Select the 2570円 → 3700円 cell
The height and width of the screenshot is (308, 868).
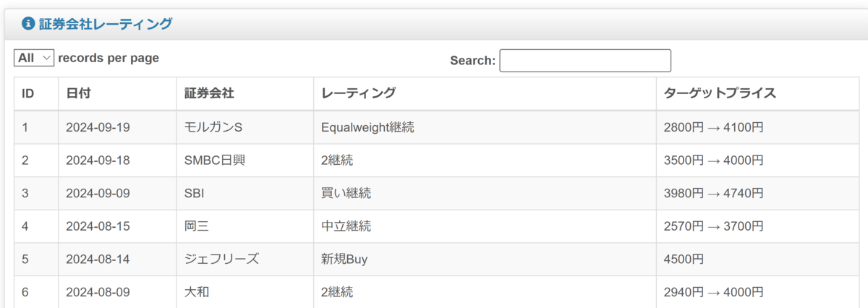point(758,226)
